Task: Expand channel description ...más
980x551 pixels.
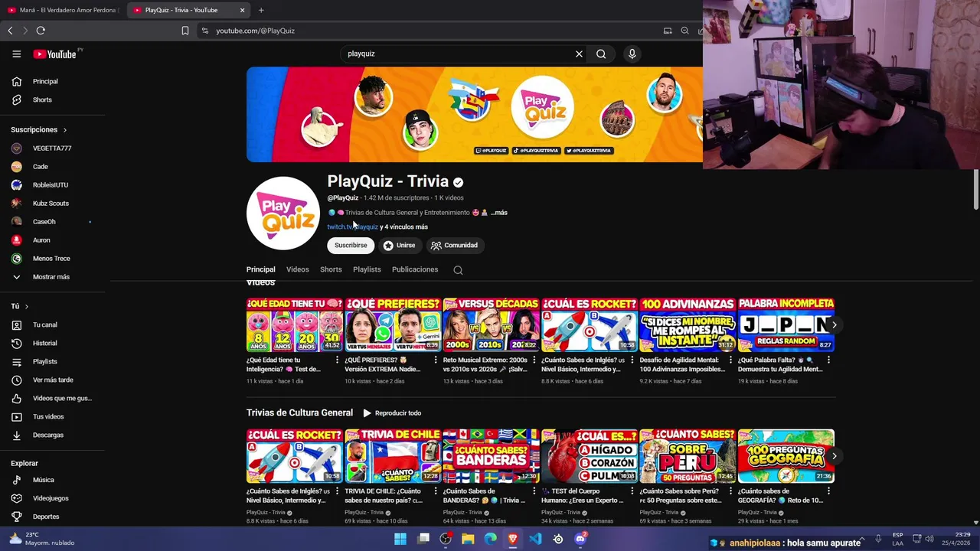Action: point(499,213)
